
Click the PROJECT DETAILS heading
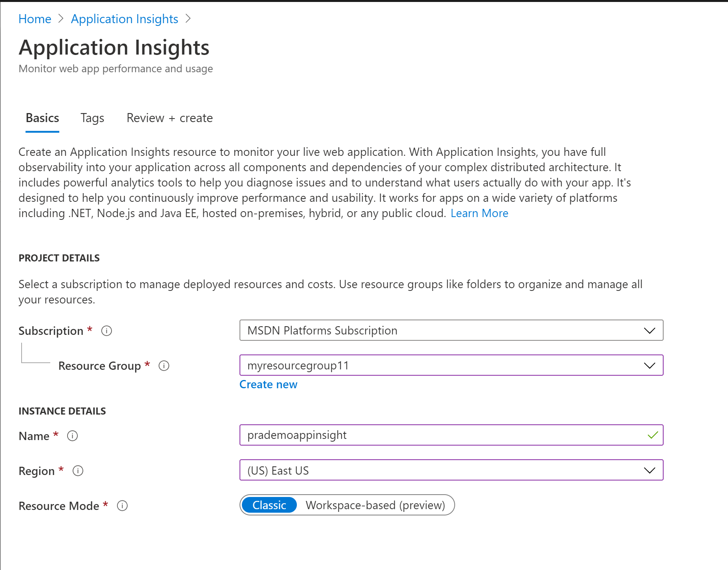(59, 258)
